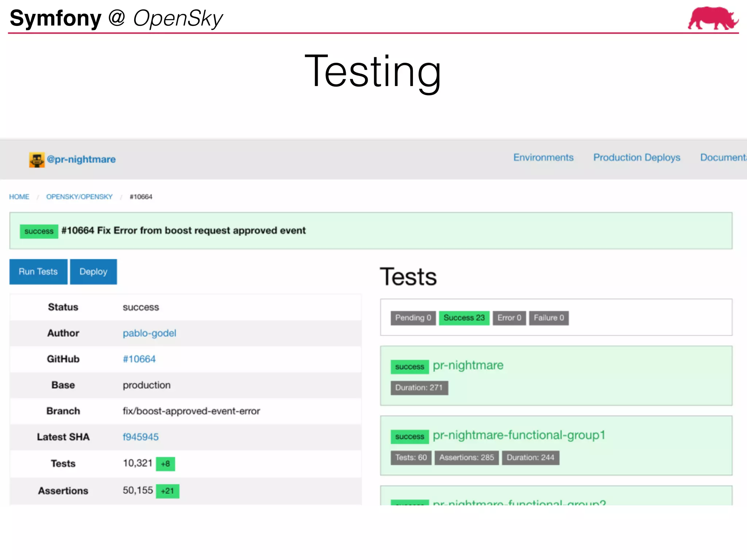The width and height of the screenshot is (747, 560).
Task: Filter tests by Success 23 badge
Action: click(464, 318)
